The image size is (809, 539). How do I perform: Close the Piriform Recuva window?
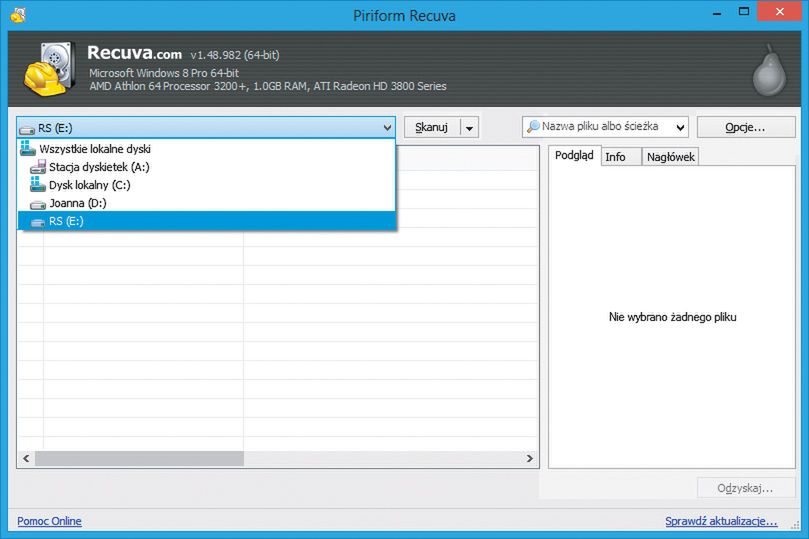pos(780,11)
